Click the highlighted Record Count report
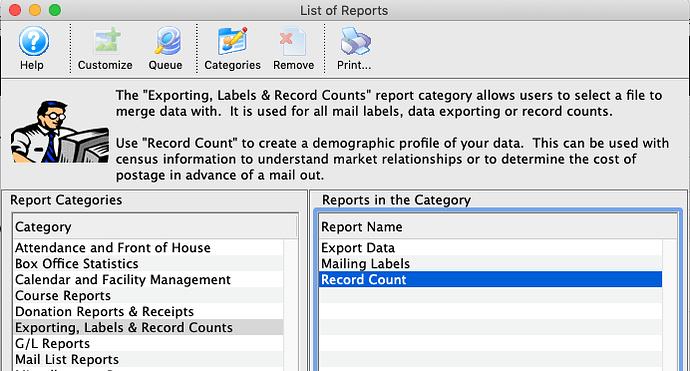 click(490, 279)
